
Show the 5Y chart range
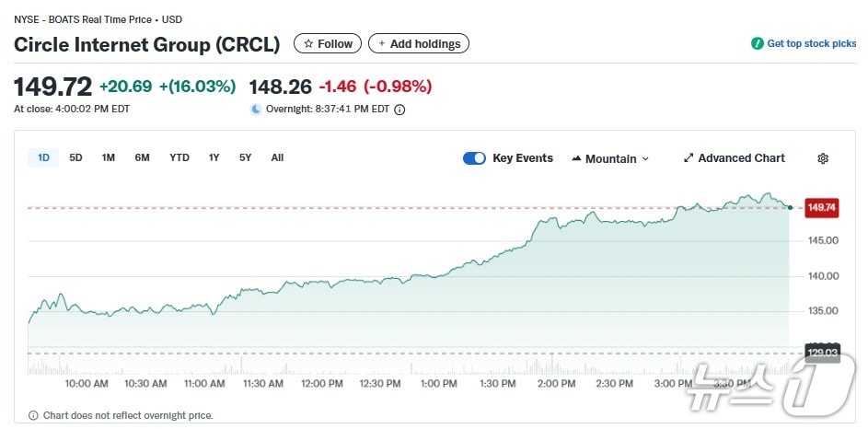point(246,157)
